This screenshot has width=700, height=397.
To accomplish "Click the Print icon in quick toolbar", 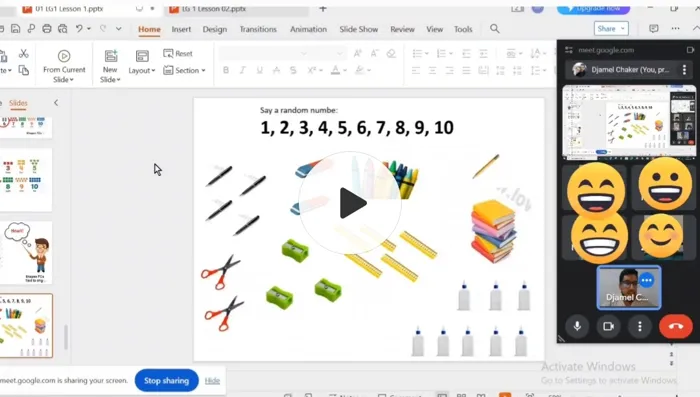I will tap(47, 29).
